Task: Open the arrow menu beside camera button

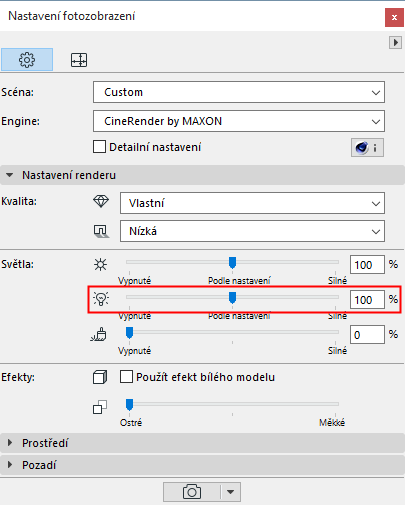Action: pos(230,492)
